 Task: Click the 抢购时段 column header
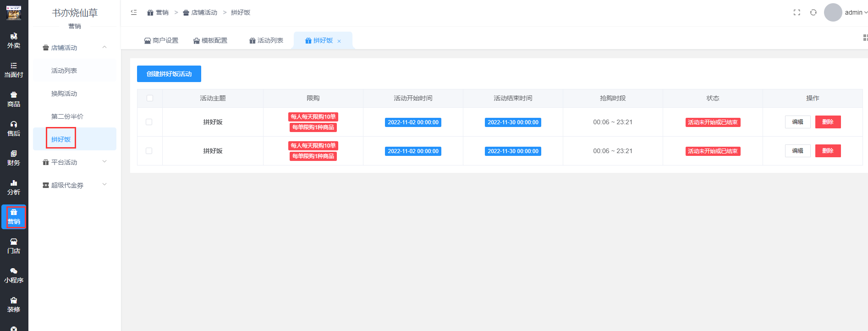click(x=613, y=98)
